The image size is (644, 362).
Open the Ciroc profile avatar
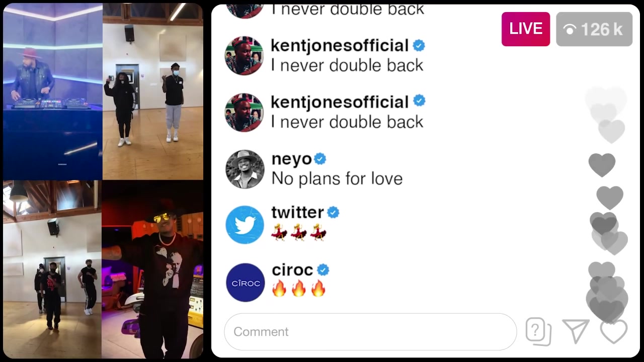245,283
